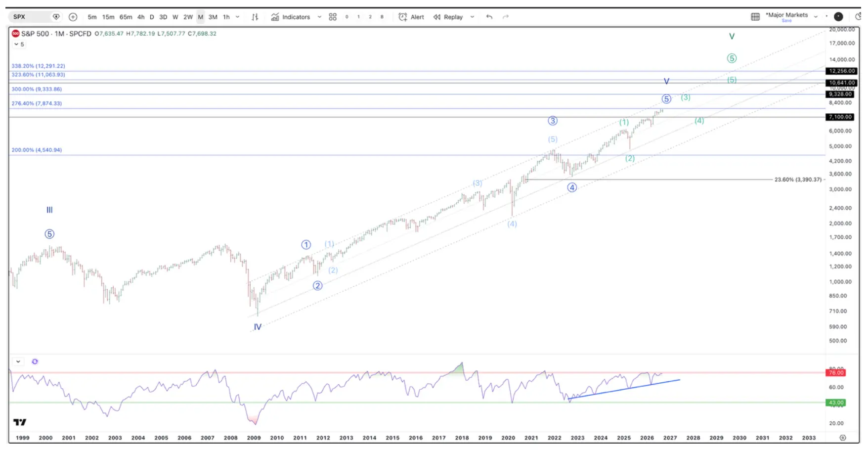This screenshot has height=450, width=868.
Task: Redo the last chart action
Action: tap(506, 17)
